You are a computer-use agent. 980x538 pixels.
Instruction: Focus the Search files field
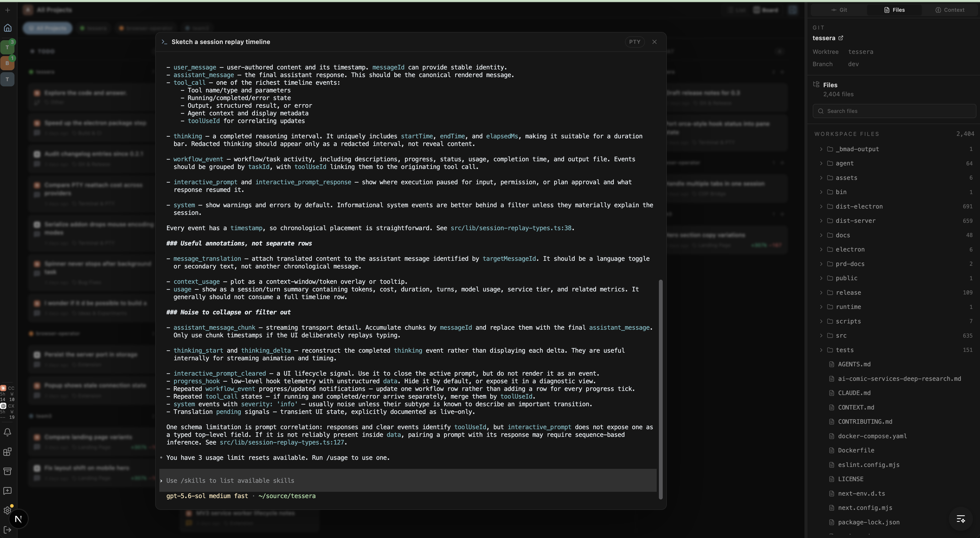point(894,111)
